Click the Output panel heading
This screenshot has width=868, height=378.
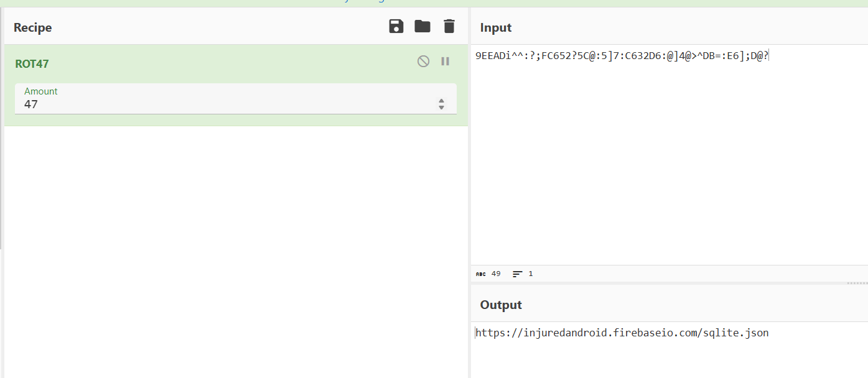point(500,305)
